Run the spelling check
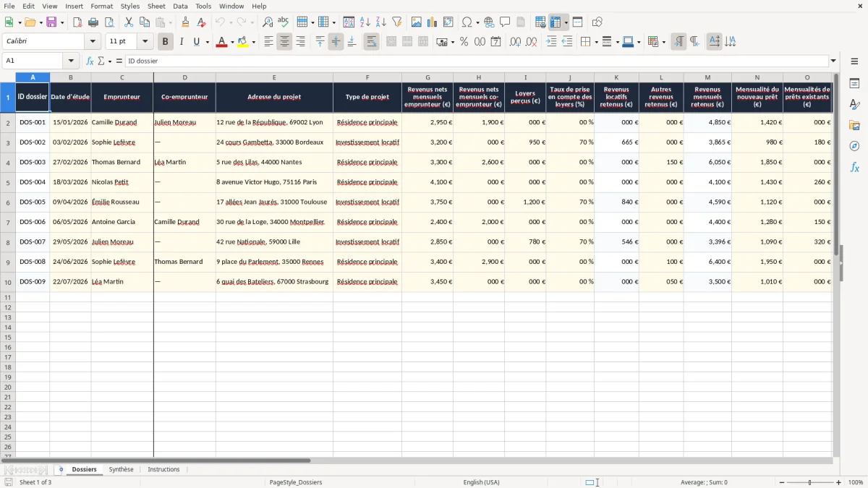The height and width of the screenshot is (488, 868). click(x=284, y=22)
